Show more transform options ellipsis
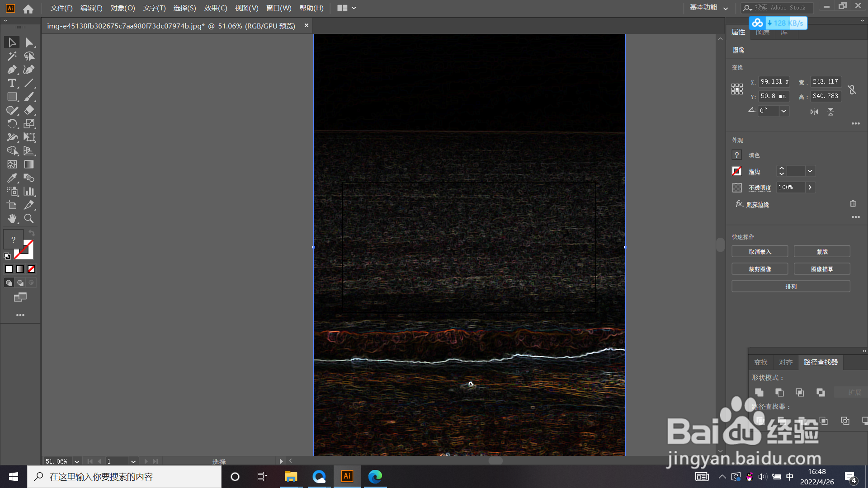The height and width of the screenshot is (488, 868). [x=856, y=123]
